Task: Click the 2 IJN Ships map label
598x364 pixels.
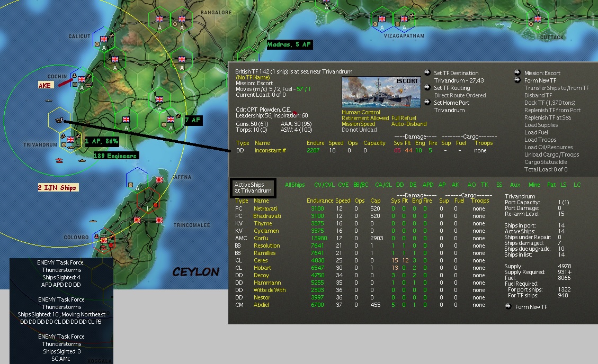Action: (58, 187)
